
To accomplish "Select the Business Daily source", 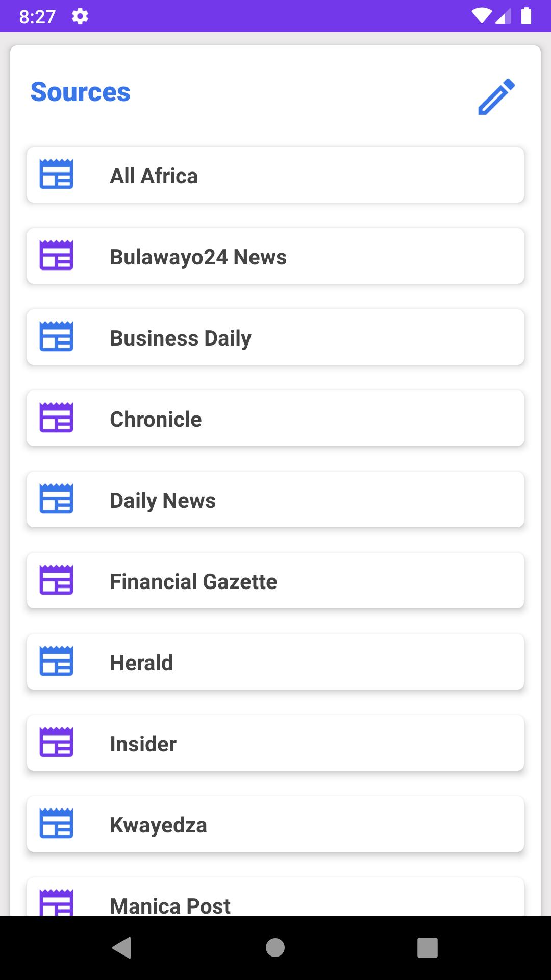I will tap(275, 337).
